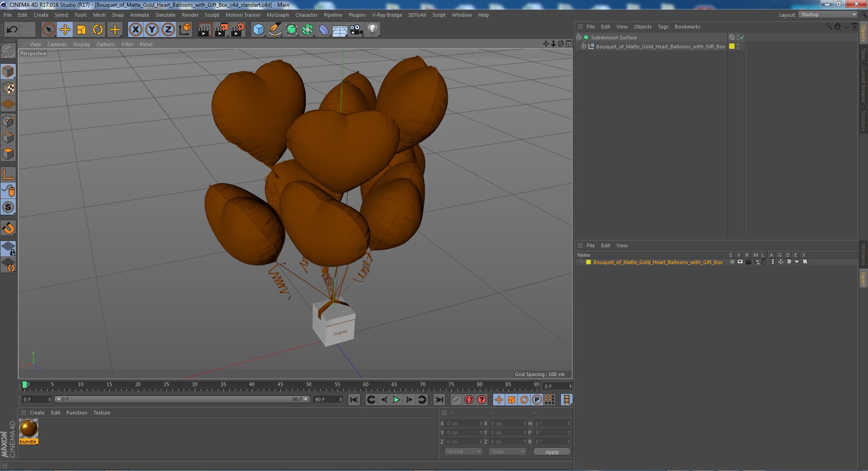868x471 pixels.
Task: Switch to Edges mode icon
Action: tap(8, 137)
